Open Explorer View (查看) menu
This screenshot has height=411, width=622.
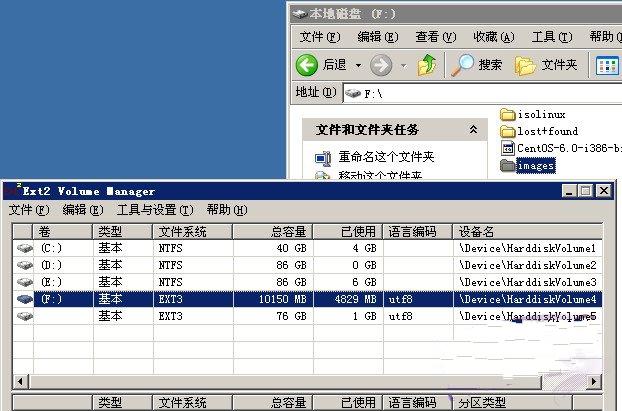click(436, 37)
